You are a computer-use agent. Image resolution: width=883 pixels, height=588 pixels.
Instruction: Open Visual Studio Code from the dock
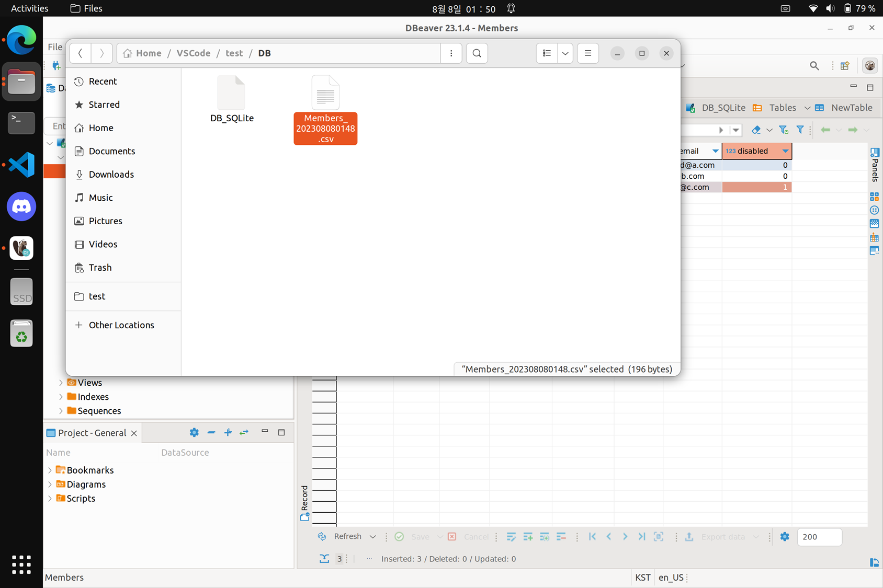pyautogui.click(x=21, y=165)
